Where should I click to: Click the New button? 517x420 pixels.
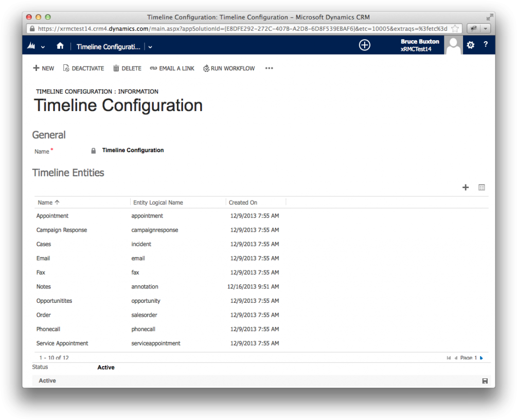pos(43,68)
